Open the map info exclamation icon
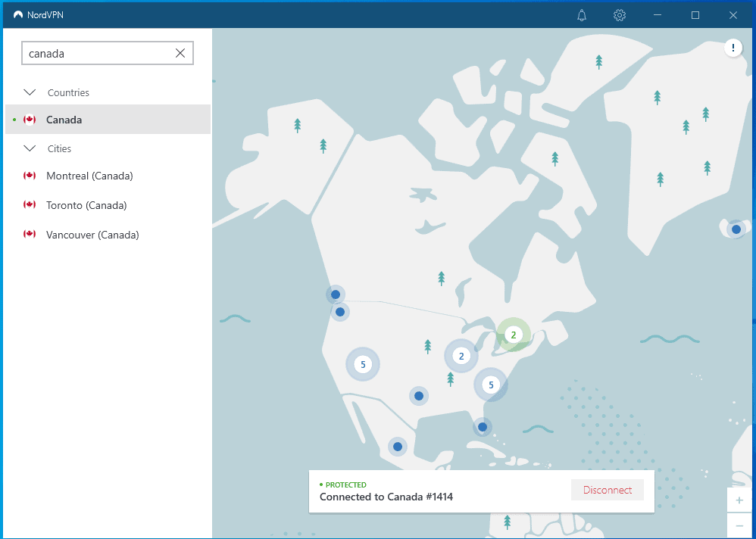The width and height of the screenshot is (756, 539). click(x=733, y=48)
